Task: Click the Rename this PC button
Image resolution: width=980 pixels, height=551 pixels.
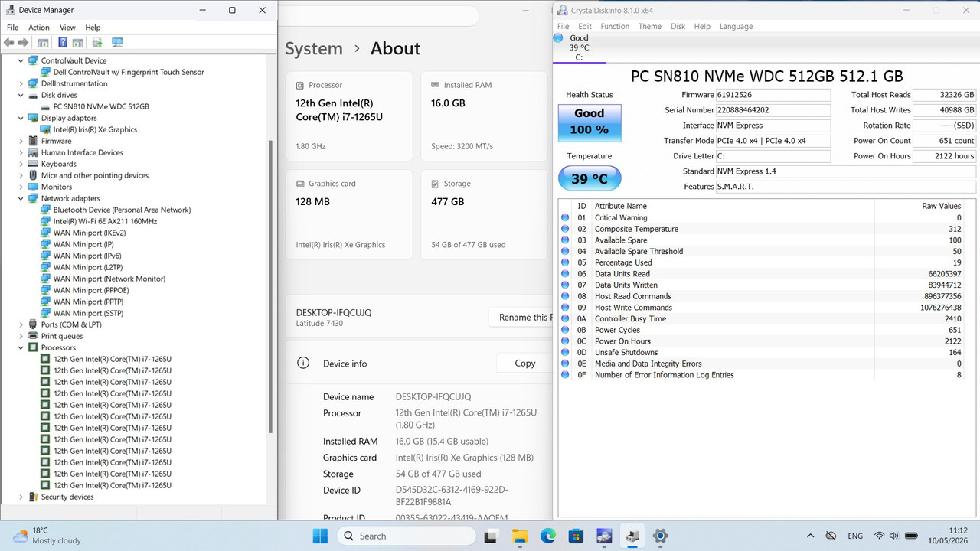Action: pyautogui.click(x=521, y=317)
